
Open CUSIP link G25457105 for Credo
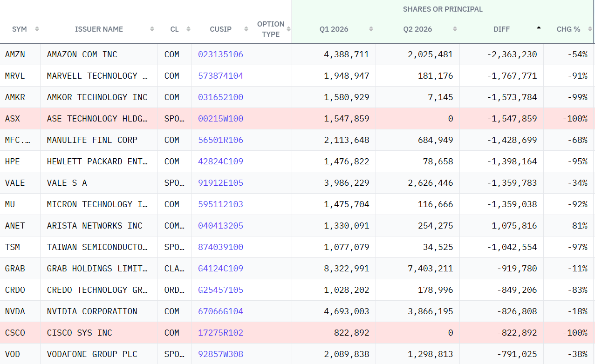tap(220, 290)
